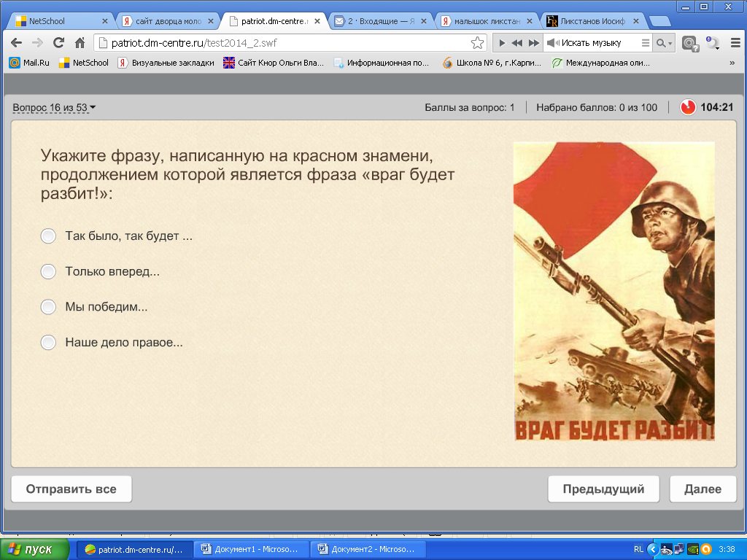This screenshot has width=747, height=560.
Task: Click the patriot.dm-centre Chrome taskbar item
Action: pos(135,550)
